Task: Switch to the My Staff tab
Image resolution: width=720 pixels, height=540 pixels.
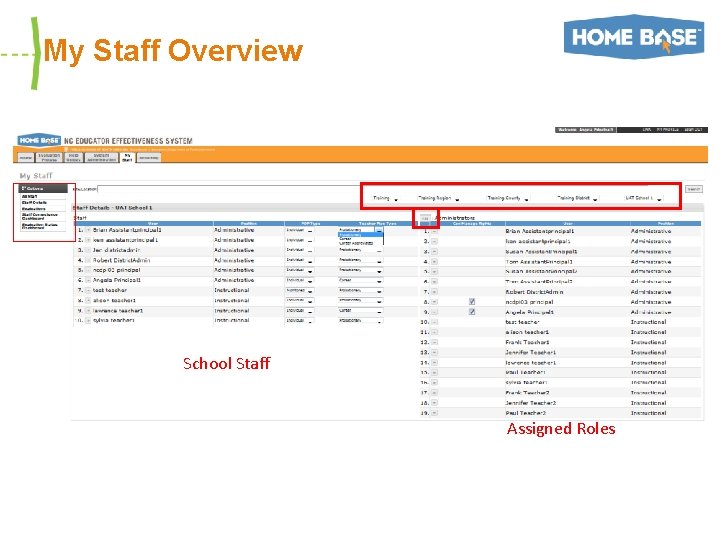Action: click(127, 158)
